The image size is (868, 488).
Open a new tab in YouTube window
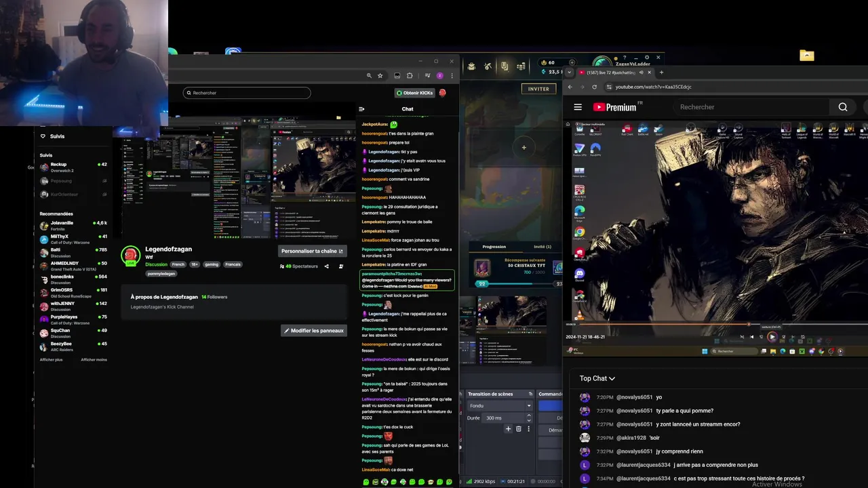pyautogui.click(x=661, y=72)
